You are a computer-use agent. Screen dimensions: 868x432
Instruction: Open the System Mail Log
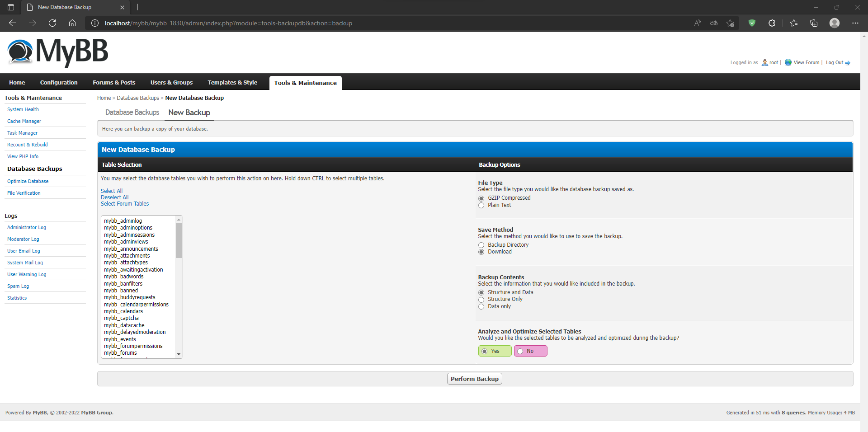[25, 263]
